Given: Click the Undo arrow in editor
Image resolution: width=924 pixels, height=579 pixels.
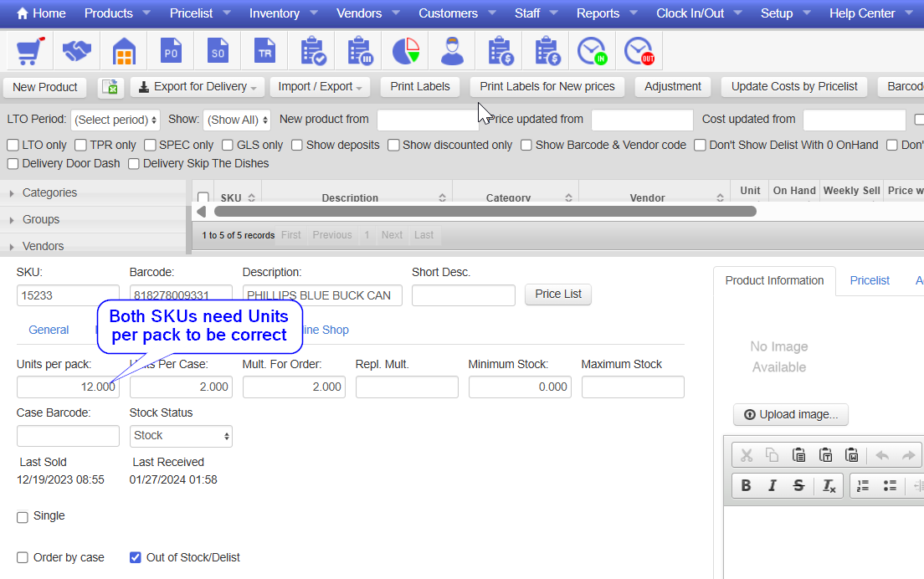Looking at the screenshot, I should point(882,455).
